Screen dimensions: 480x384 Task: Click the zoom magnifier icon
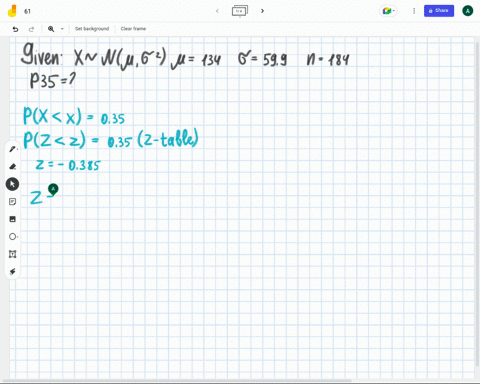[51, 29]
